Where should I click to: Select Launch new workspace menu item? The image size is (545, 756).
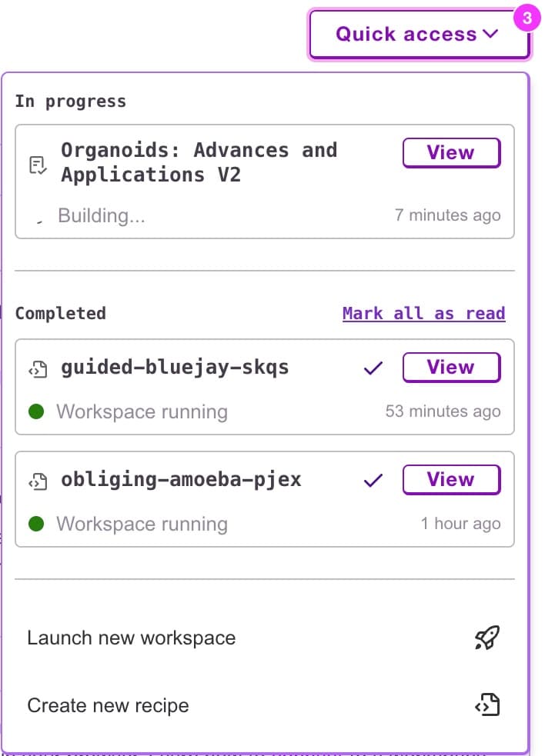pyautogui.click(x=131, y=638)
